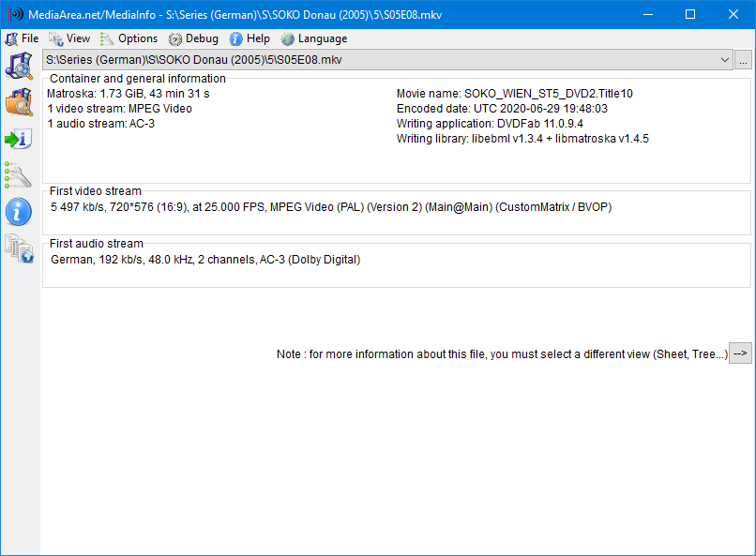
Task: Click 'Writing application: DVDFab 11.0.9.4' text
Action: point(490,124)
